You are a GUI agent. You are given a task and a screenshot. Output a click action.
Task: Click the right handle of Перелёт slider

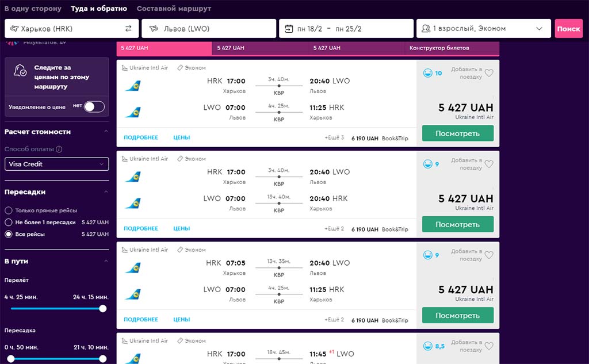103,309
